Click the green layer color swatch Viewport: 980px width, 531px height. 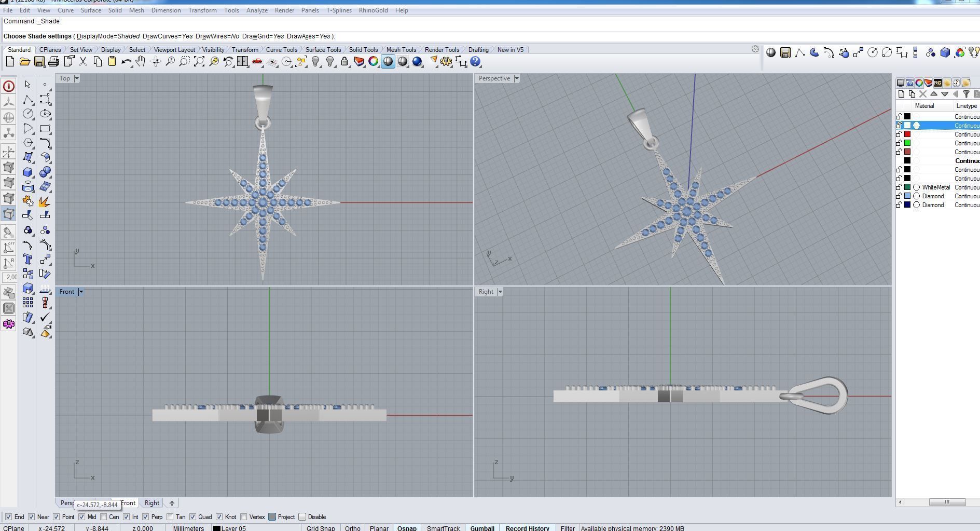(907, 143)
